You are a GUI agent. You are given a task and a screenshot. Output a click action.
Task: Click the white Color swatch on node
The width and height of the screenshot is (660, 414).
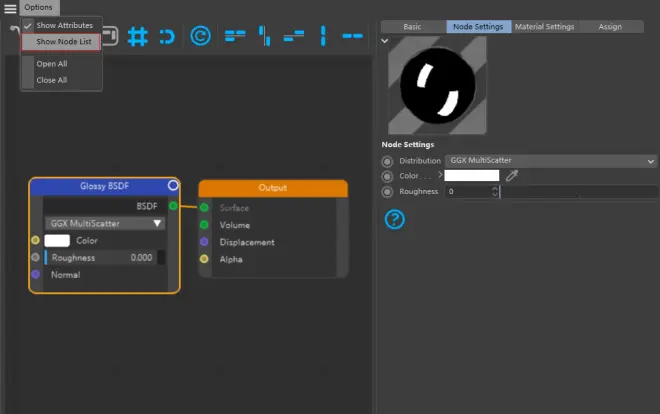pos(57,241)
